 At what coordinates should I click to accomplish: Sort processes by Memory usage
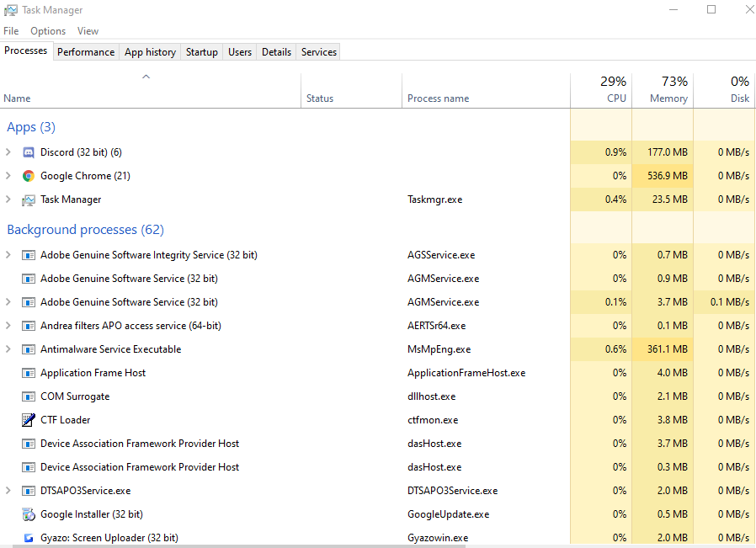point(663,91)
